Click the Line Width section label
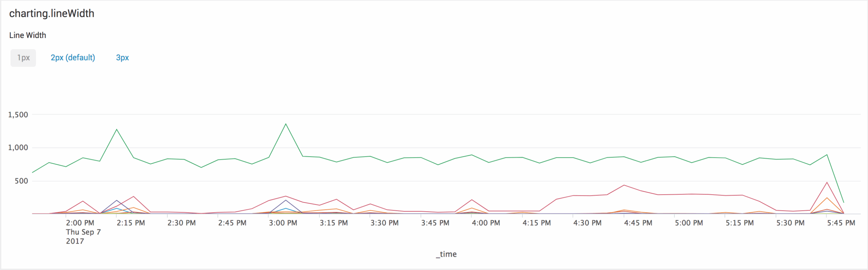The image size is (868, 270). (x=28, y=35)
